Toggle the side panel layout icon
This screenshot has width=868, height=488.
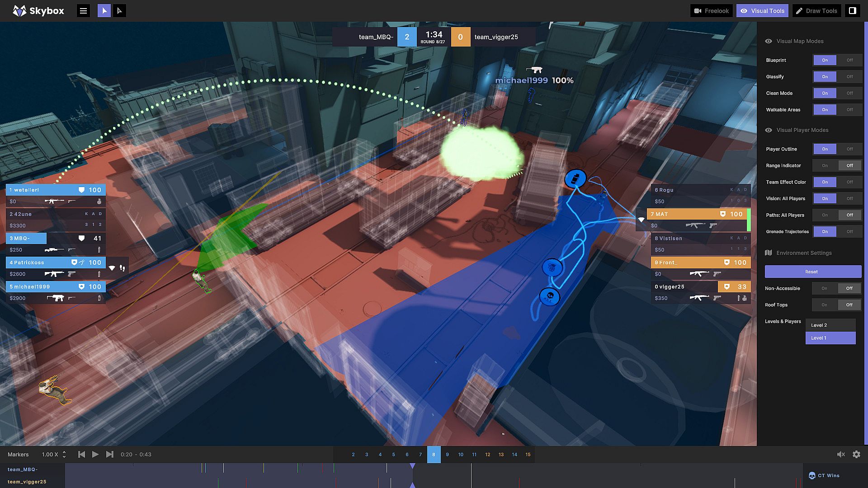(852, 11)
